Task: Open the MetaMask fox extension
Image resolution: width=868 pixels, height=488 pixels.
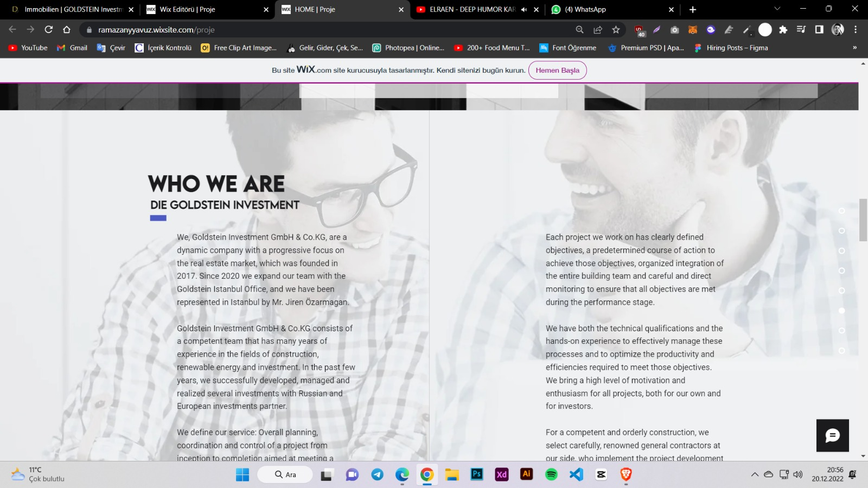Action: tap(693, 30)
